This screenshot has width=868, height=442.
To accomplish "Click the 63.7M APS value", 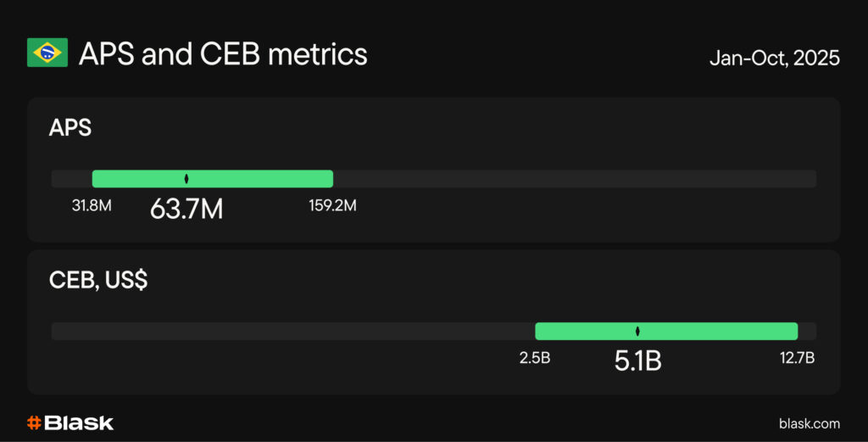I will (x=186, y=208).
